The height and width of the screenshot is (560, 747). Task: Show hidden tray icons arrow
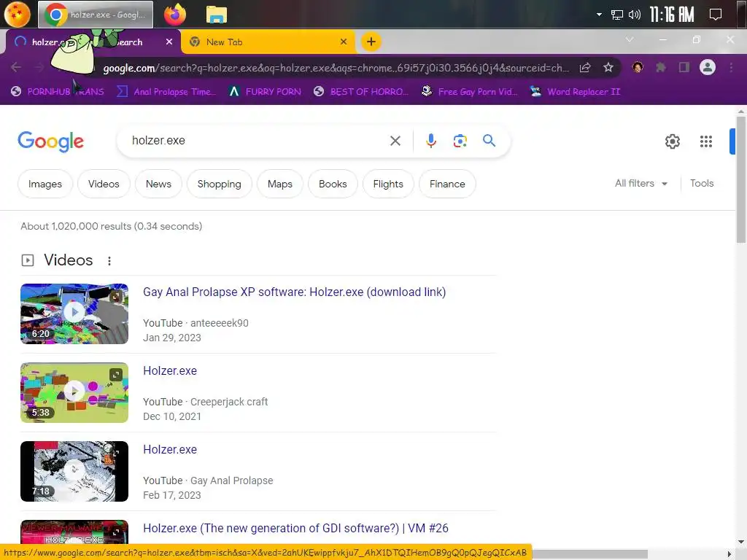pos(600,15)
